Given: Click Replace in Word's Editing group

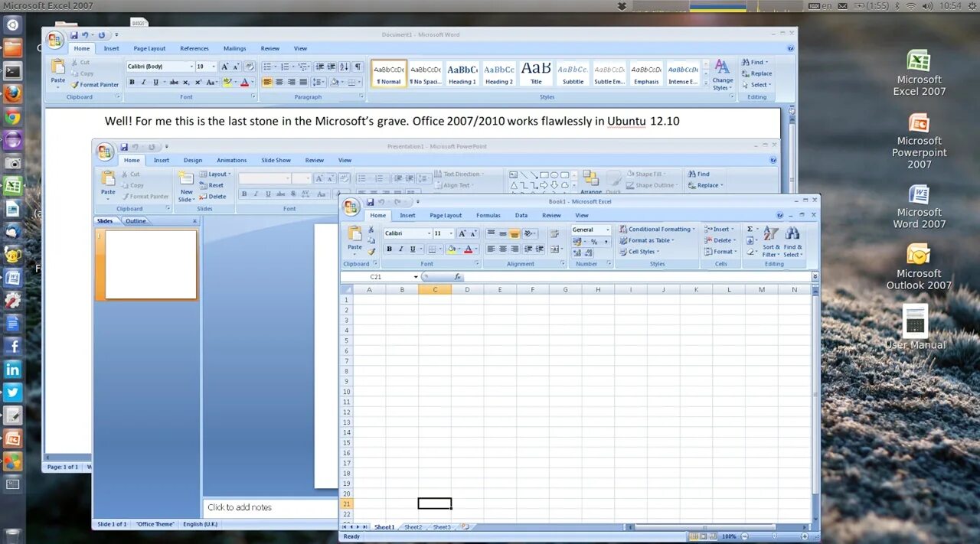Looking at the screenshot, I should click(x=756, y=73).
